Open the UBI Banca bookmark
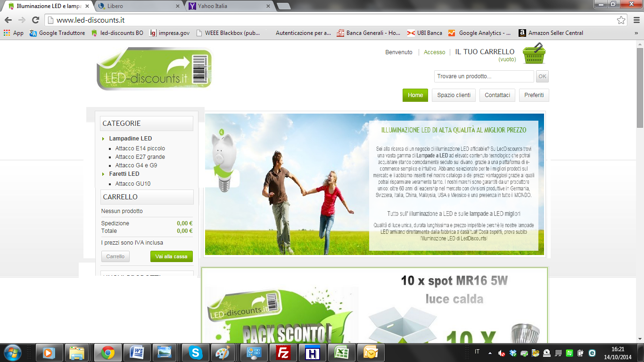644x362 pixels. click(x=425, y=33)
